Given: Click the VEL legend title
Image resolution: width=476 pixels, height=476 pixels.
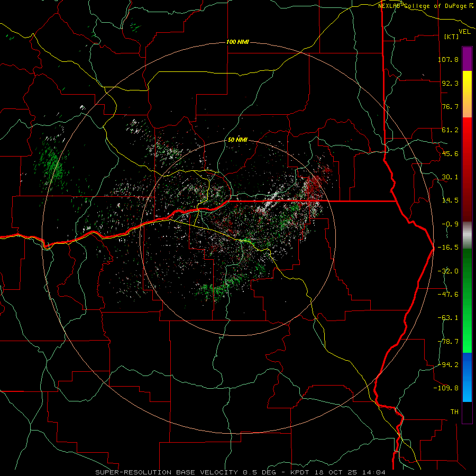Looking at the screenshot, I should click(464, 32).
